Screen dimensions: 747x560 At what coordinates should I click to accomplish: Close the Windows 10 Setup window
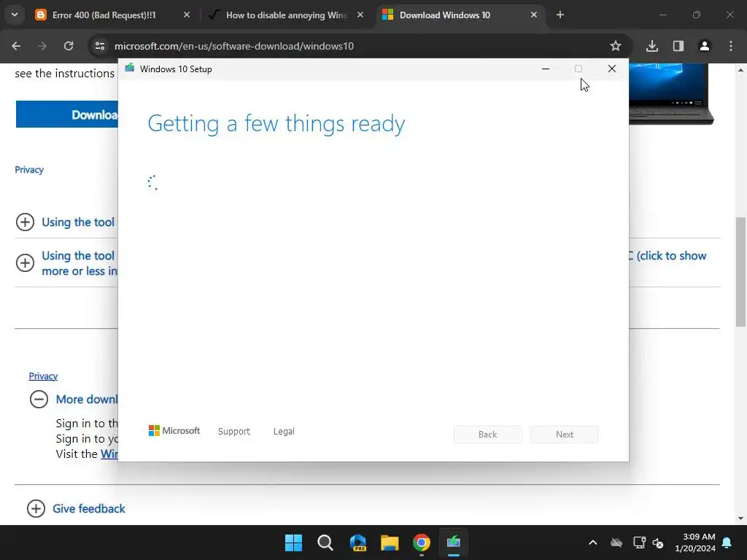tap(612, 69)
